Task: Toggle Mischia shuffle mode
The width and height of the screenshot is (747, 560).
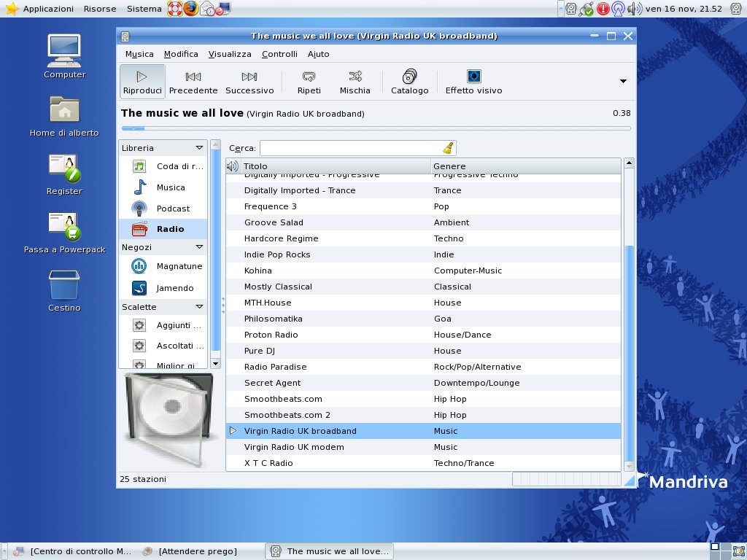Action: click(355, 82)
